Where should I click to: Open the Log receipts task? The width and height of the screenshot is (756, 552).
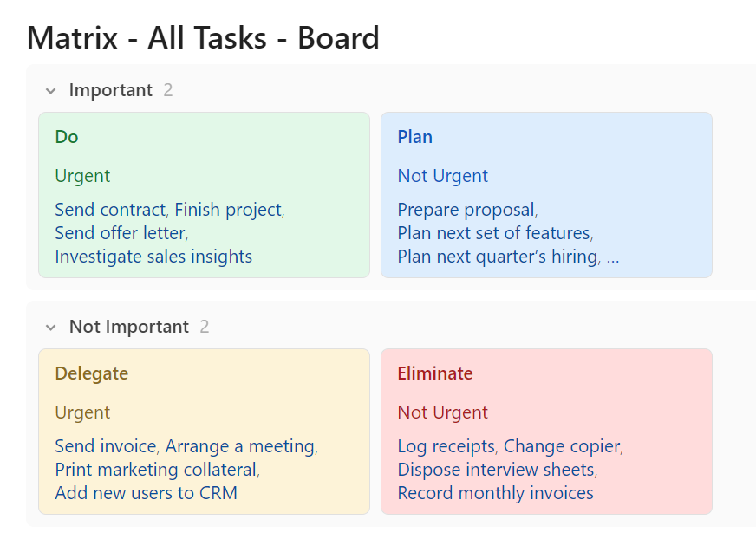tap(446, 446)
